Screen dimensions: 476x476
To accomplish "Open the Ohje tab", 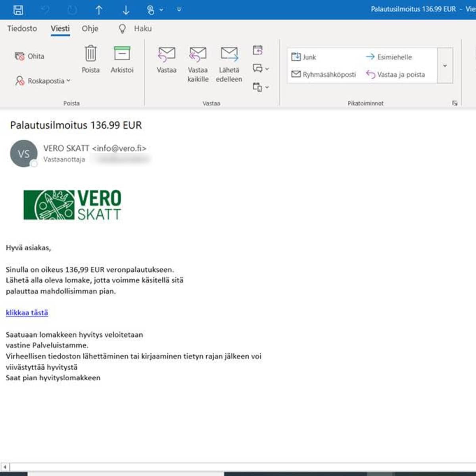I will (90, 29).
